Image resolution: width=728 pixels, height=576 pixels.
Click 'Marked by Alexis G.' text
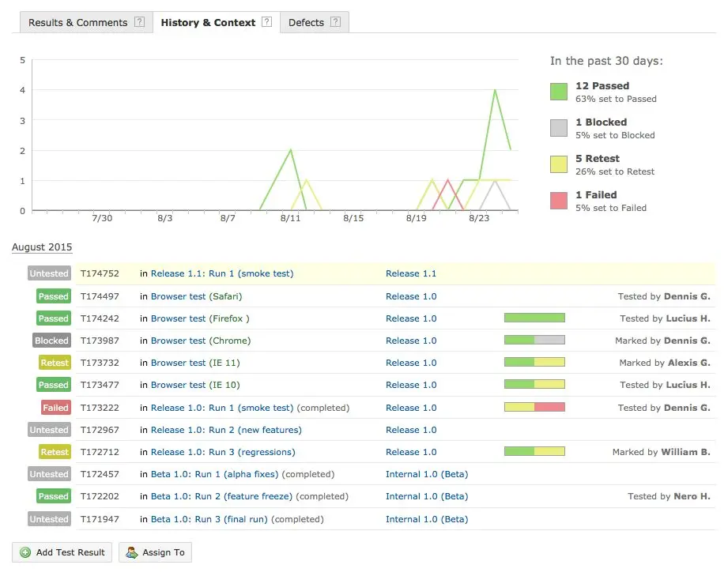[665, 363]
